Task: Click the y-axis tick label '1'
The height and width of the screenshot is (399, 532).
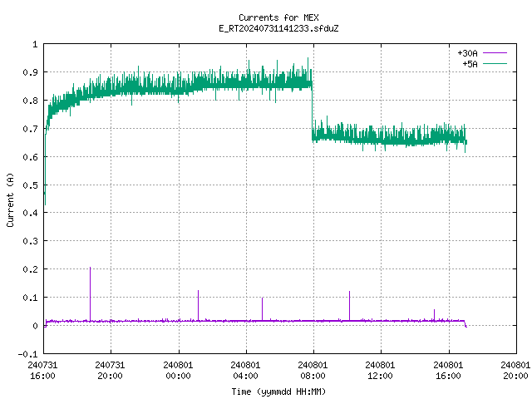Action: 35,44
